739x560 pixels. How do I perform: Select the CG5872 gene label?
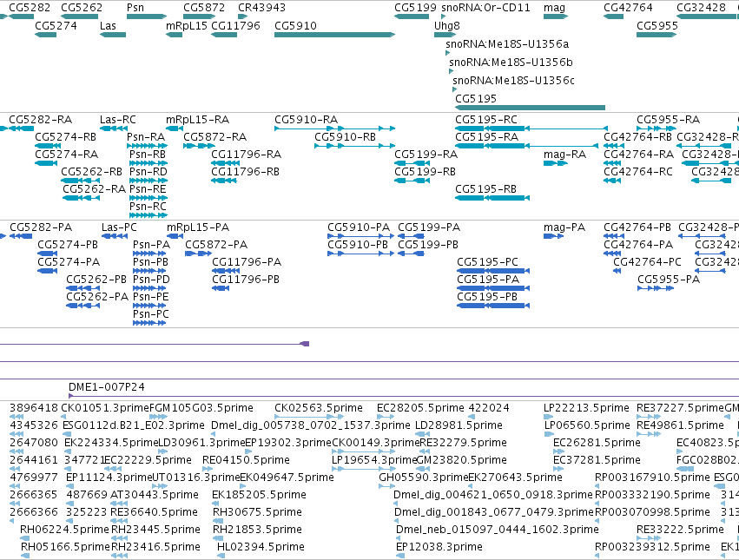tap(204, 8)
